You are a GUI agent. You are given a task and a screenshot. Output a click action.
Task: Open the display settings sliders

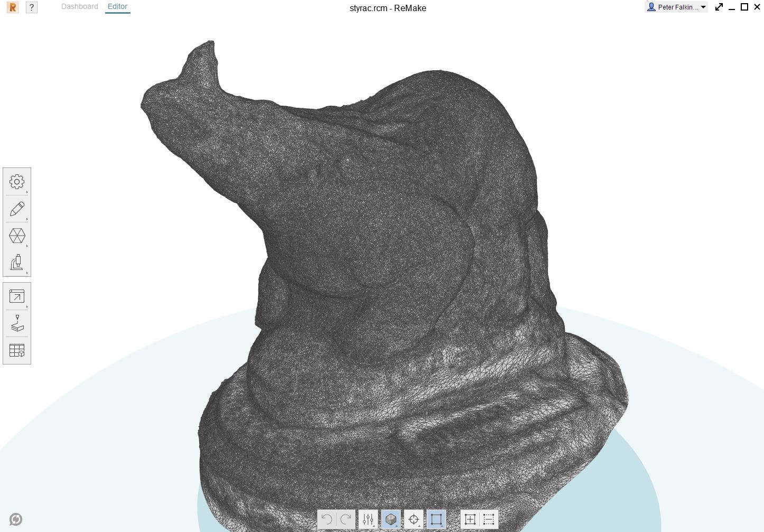coord(368,519)
